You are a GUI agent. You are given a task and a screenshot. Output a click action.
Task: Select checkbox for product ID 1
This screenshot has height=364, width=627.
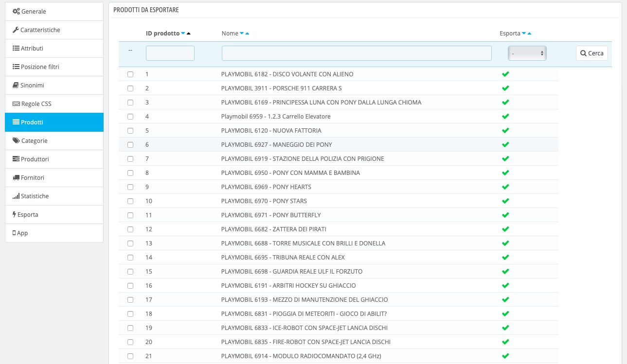[130, 74]
